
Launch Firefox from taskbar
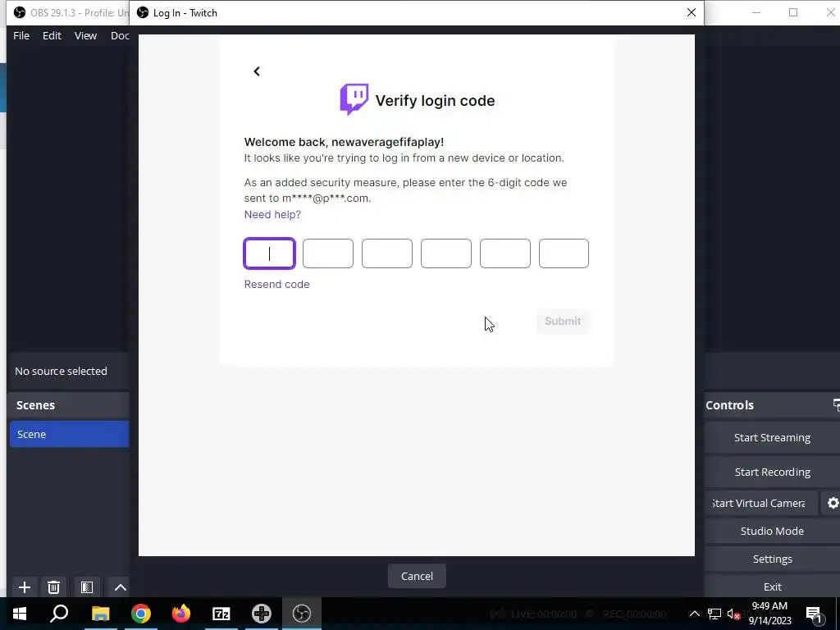click(x=181, y=614)
